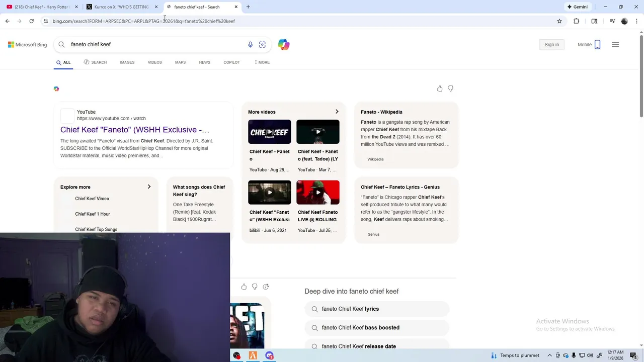Image resolution: width=644 pixels, height=362 pixels.
Task: Open the Chief Keef 1 Hour suggestion
Action: [x=93, y=214]
